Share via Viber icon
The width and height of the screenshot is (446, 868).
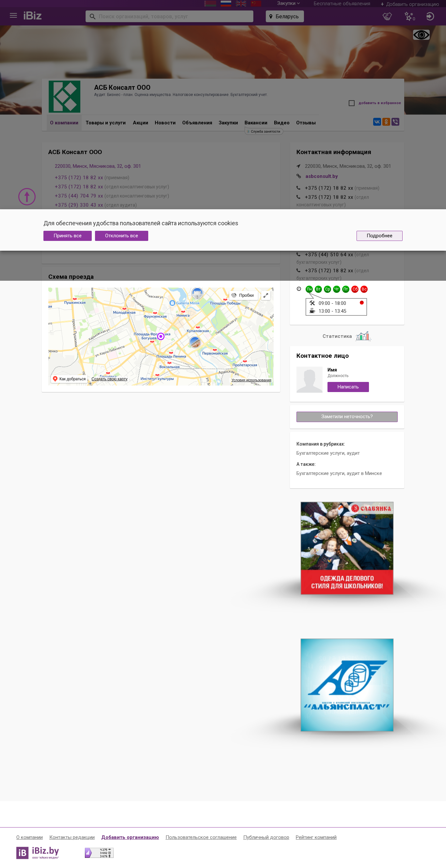point(395,122)
